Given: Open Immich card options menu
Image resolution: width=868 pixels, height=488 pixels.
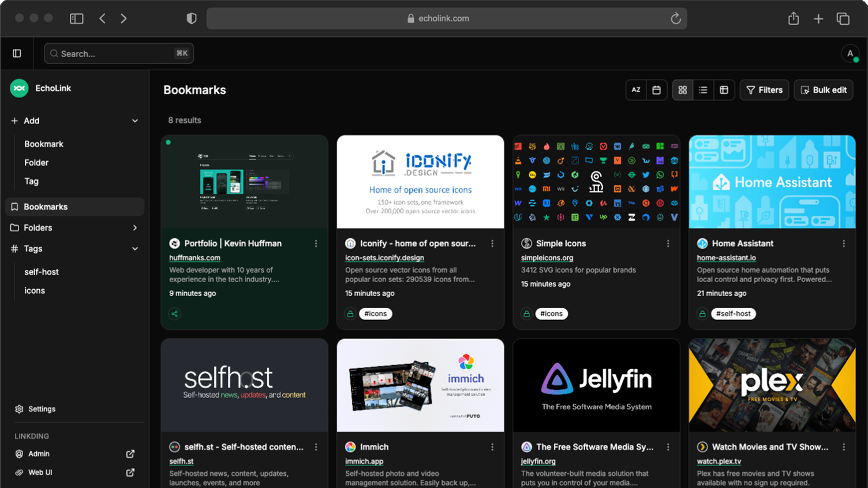Looking at the screenshot, I should coord(492,447).
